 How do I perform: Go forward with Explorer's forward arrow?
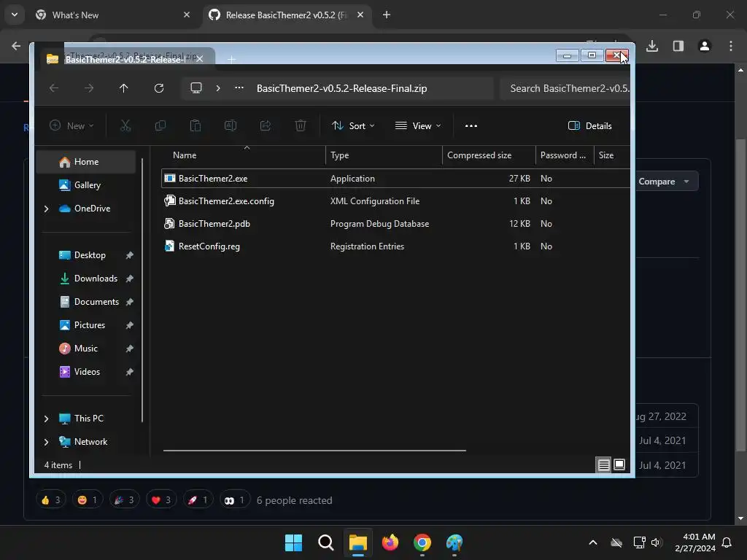click(x=89, y=88)
